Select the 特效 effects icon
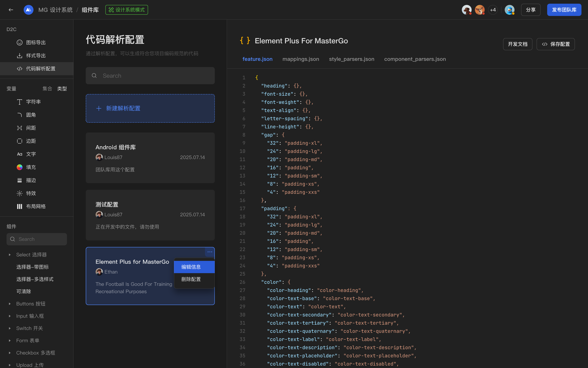 (19, 193)
